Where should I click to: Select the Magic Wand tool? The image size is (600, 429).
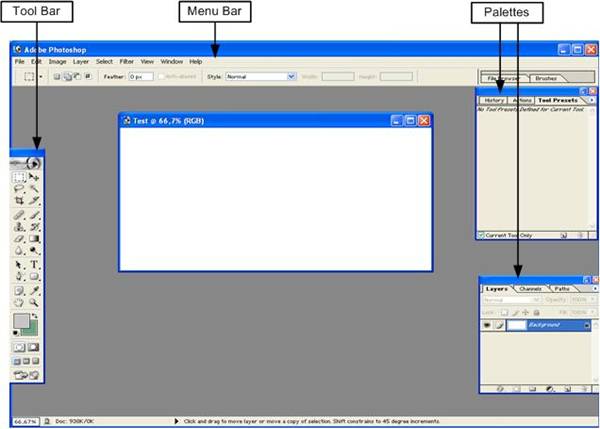click(34, 189)
